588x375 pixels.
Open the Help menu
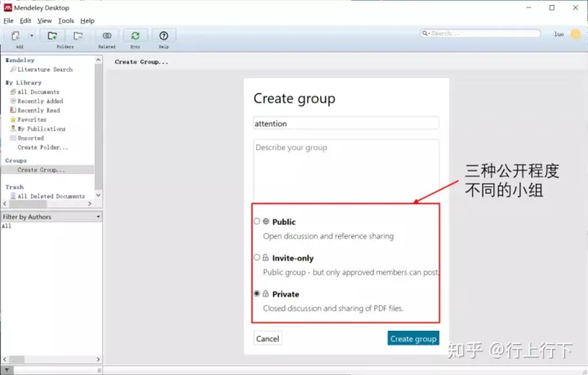pyautogui.click(x=87, y=20)
